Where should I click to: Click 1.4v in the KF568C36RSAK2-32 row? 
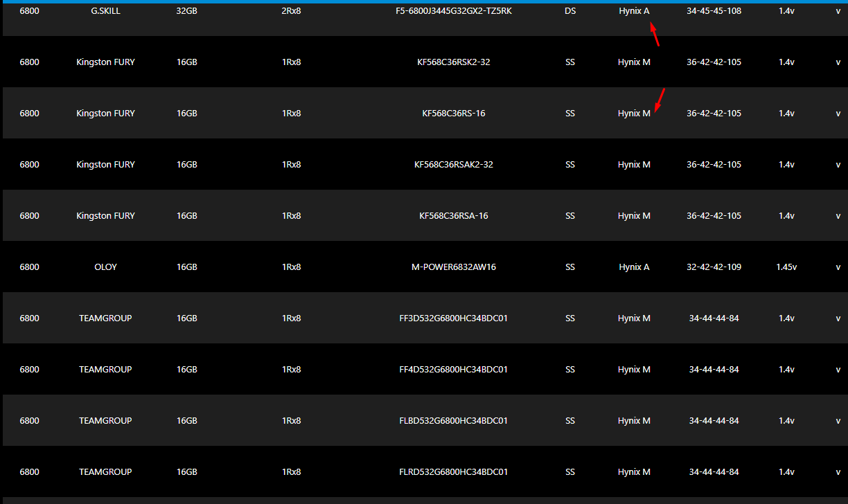(x=786, y=165)
